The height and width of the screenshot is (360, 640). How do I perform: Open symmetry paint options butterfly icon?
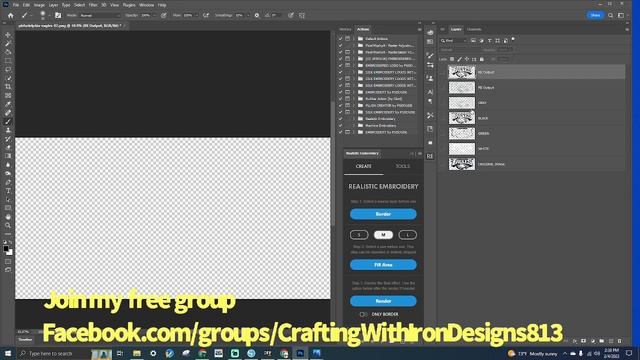point(302,16)
